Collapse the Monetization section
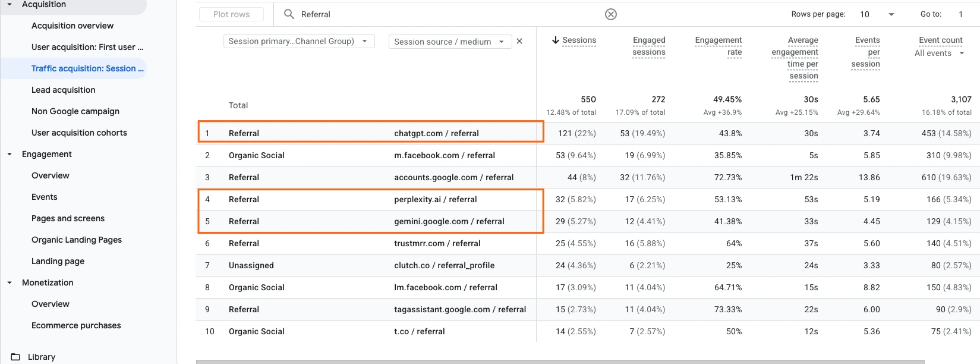Viewport: 980px width, 364px height. click(x=10, y=283)
